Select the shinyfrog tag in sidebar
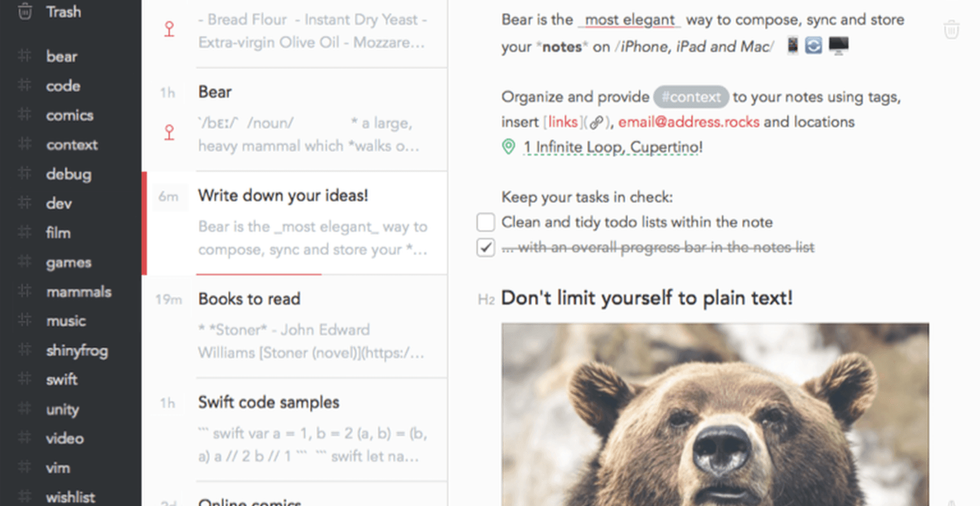980x506 pixels. (x=77, y=351)
